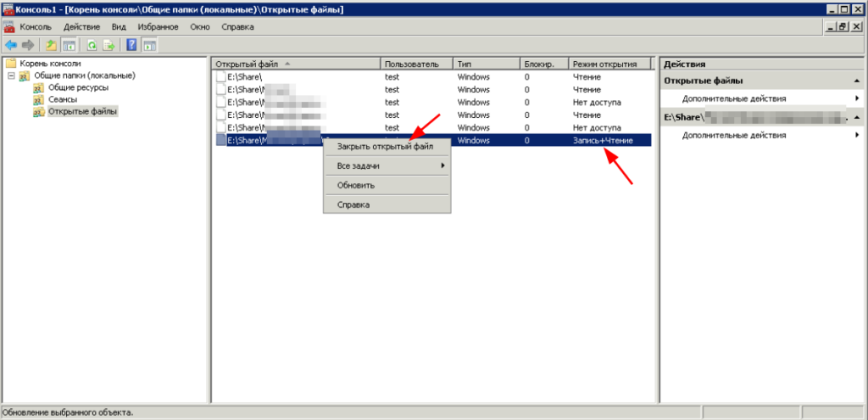Click the gray Forward arrow

(x=27, y=45)
